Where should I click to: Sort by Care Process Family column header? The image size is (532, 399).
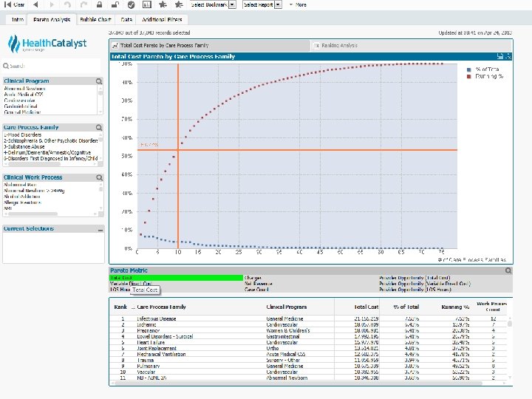162,307
